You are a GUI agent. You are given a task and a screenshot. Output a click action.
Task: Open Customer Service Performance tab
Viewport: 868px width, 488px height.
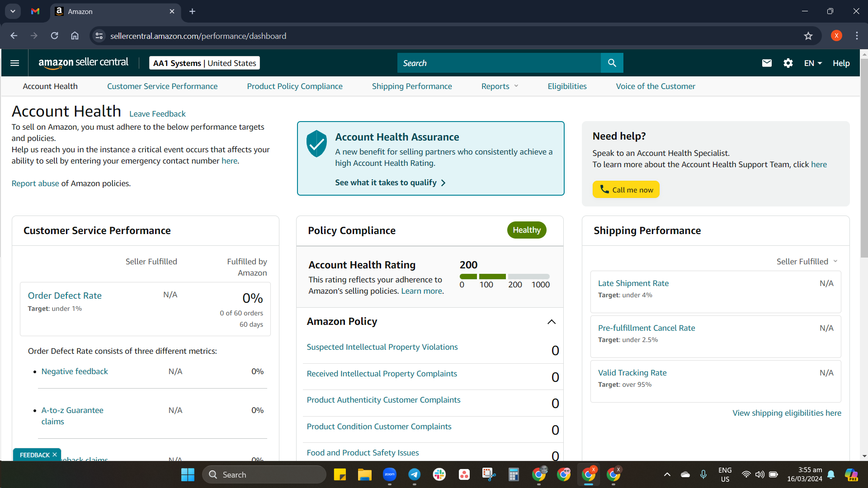(x=162, y=86)
